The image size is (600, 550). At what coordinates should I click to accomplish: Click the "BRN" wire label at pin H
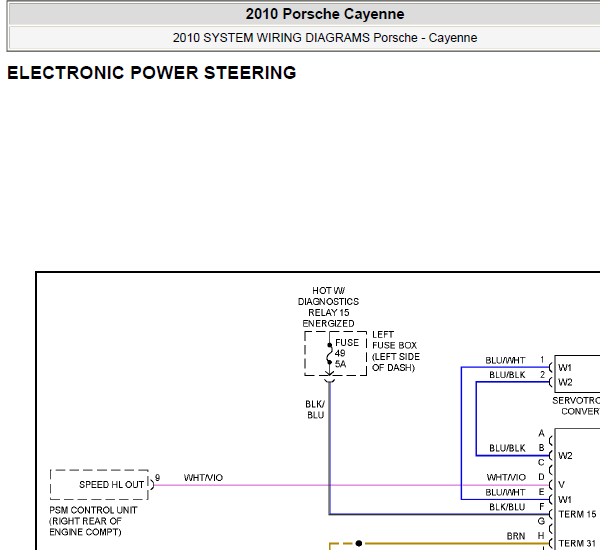point(516,536)
